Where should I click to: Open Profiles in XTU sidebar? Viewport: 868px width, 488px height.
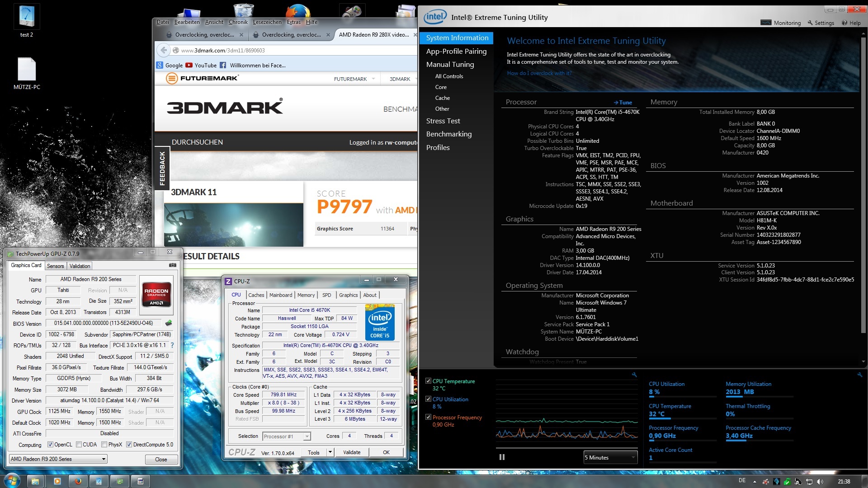[x=438, y=148]
